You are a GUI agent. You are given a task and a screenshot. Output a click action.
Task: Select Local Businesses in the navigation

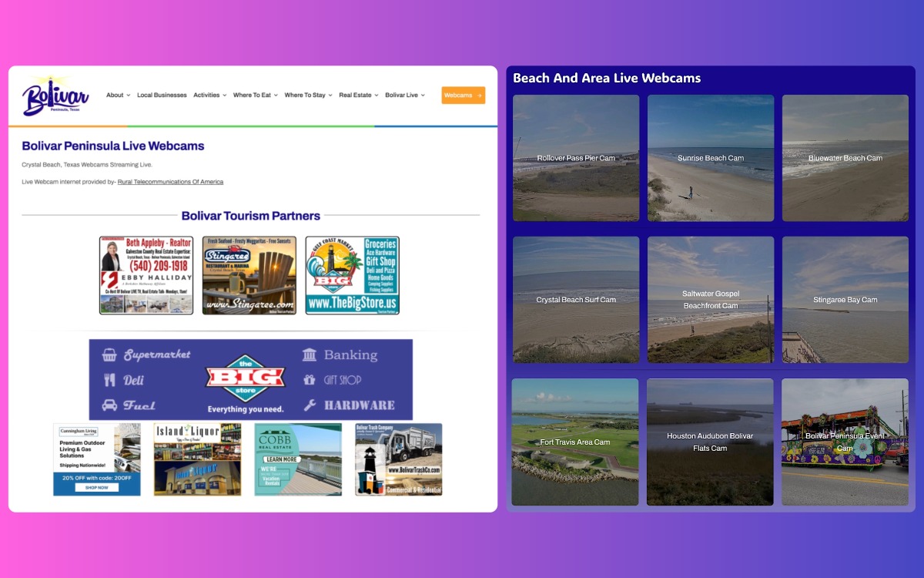click(162, 95)
